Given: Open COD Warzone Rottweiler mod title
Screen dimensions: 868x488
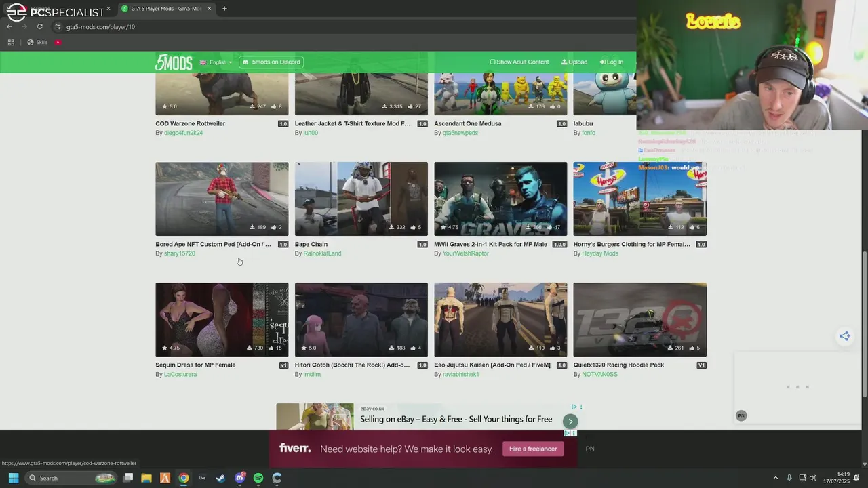Looking at the screenshot, I should click(x=191, y=124).
